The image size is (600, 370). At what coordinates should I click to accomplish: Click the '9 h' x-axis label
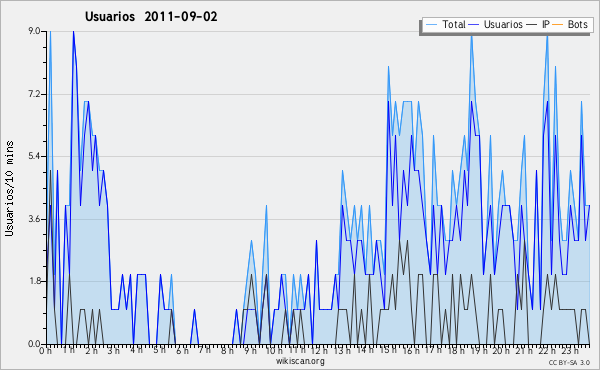250,350
